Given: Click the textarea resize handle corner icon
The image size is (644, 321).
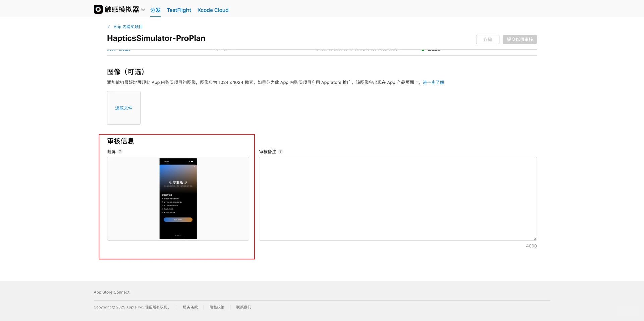Looking at the screenshot, I should [534, 238].
